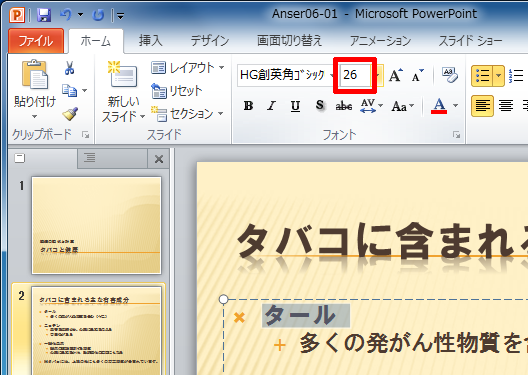The height and width of the screenshot is (375, 528).
Task: Select slide 1 thumbnail タバコと健康
Action: 96,225
